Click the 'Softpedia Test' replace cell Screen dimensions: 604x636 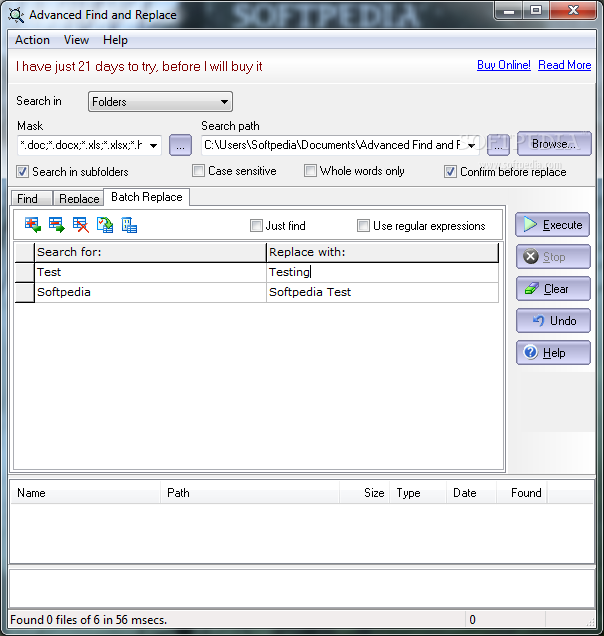[383, 292]
